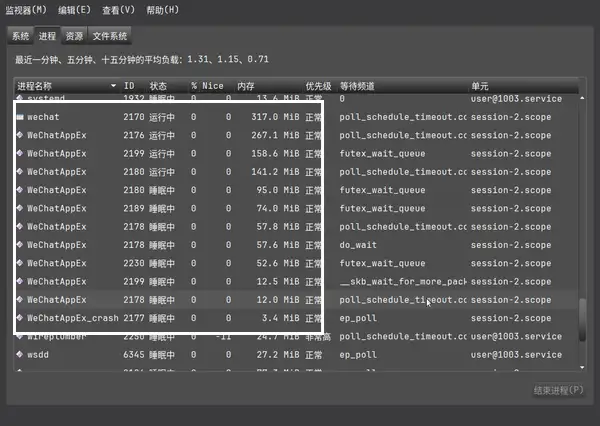Click the process list scrollbar down arrow
The image size is (600, 426).
coord(582,367)
